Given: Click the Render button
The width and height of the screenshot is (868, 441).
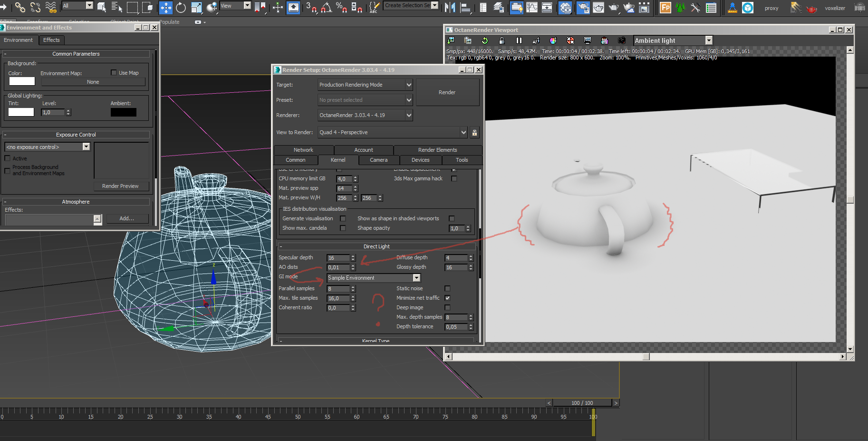Looking at the screenshot, I should pos(447,92).
